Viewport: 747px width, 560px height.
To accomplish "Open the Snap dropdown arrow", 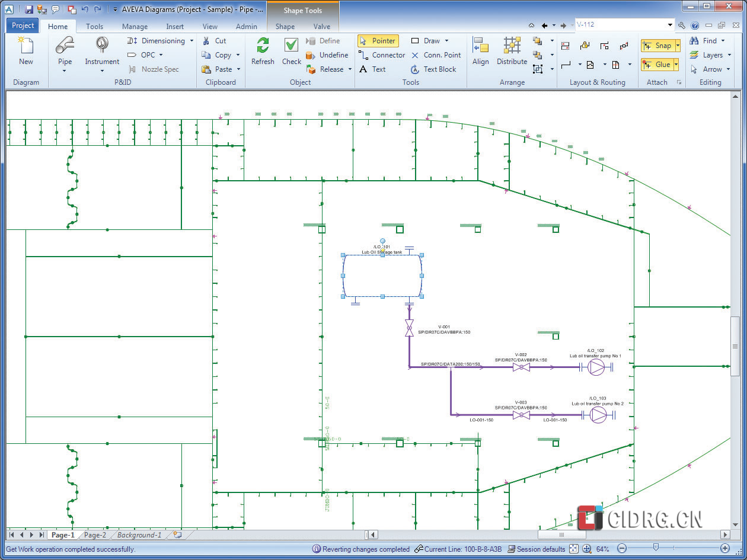I will coord(677,46).
